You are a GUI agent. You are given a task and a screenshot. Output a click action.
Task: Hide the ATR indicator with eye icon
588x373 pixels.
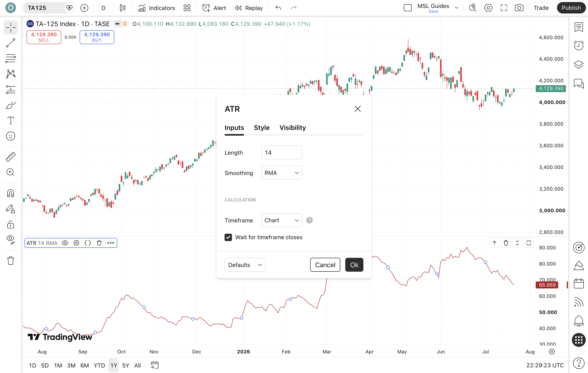click(x=65, y=243)
